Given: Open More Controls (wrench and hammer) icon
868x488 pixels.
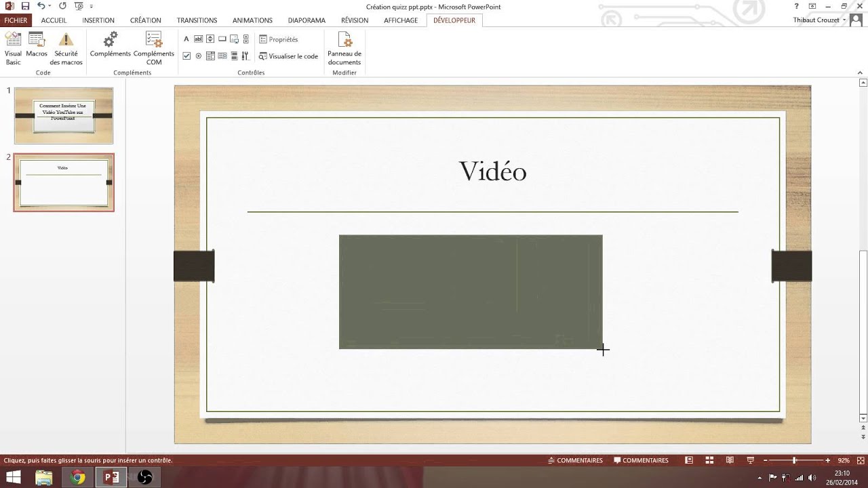Looking at the screenshot, I should (x=245, y=56).
